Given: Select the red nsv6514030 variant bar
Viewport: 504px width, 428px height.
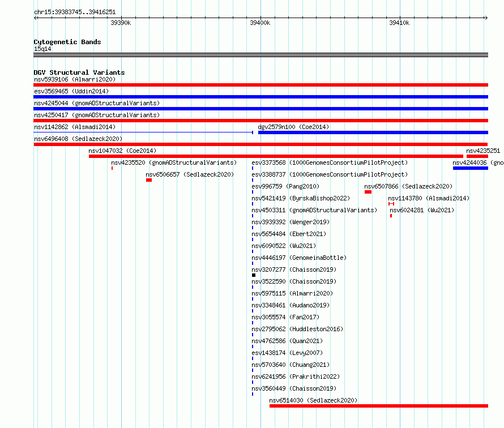Looking at the screenshot, I should pyautogui.click(x=379, y=406).
